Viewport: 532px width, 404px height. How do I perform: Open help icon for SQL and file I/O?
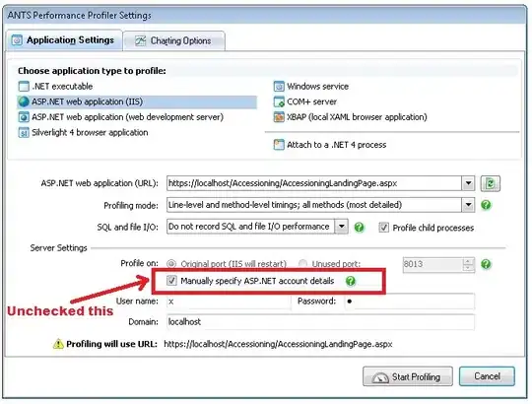click(x=359, y=227)
